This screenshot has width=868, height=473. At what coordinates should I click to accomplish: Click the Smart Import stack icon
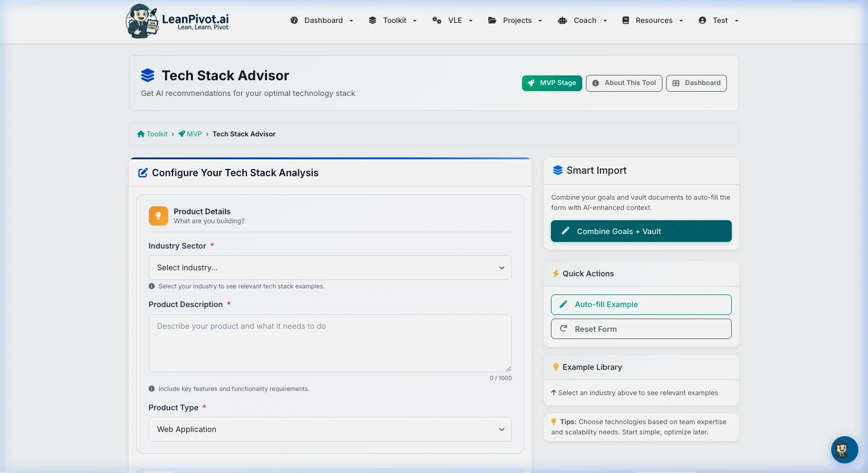[558, 171]
